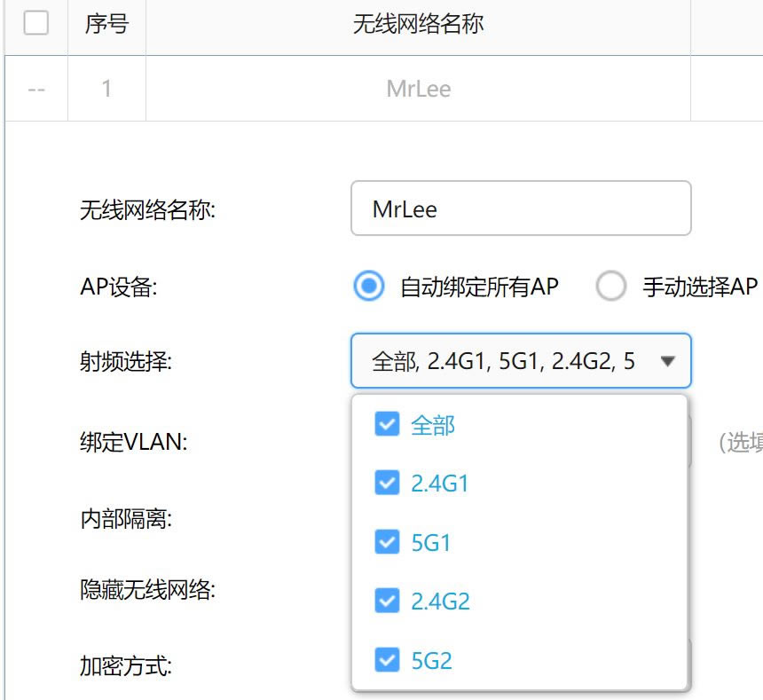Click the row number 1 cell
This screenshot has height=700, width=763.
coord(106,89)
